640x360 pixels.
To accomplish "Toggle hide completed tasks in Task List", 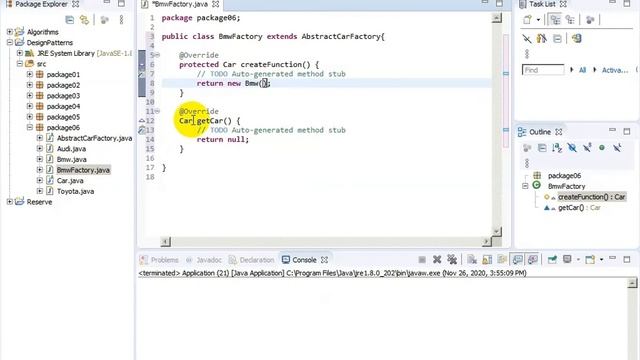I will pyautogui.click(x=527, y=39).
